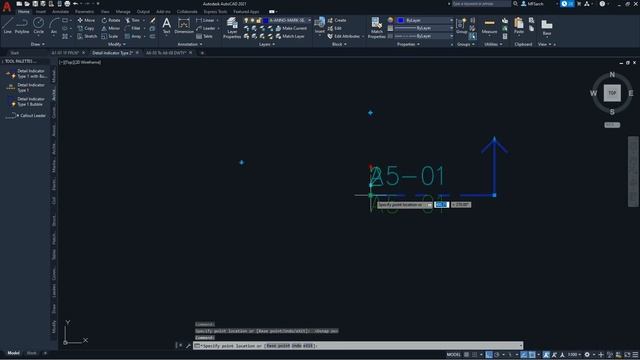The height and width of the screenshot is (360, 640).
Task: Select the Polyline tool
Action: pos(22,26)
